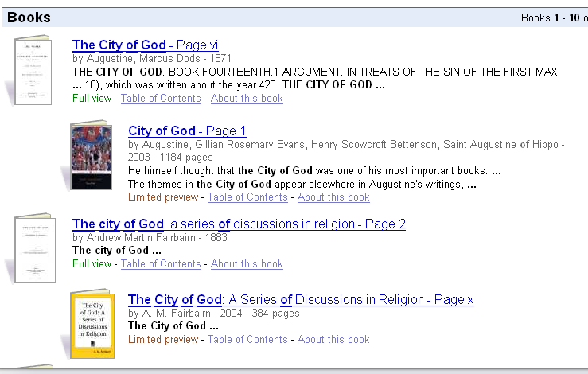Screen dimensions: 588x374
Task: Click colorful cover of 2003 City of God
Action: (x=92, y=155)
